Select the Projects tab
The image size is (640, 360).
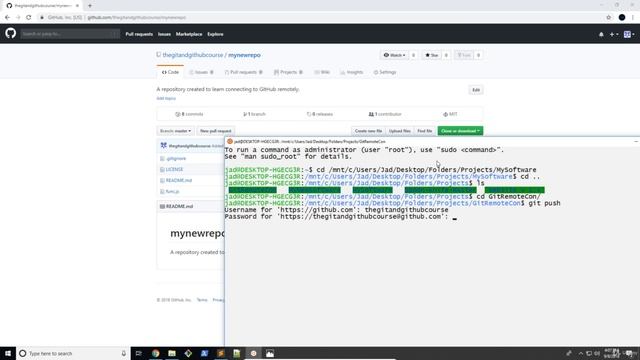click(x=288, y=72)
